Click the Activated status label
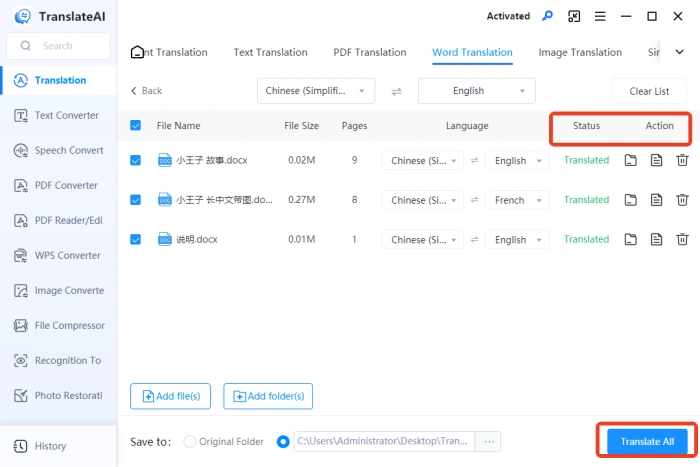The height and width of the screenshot is (467, 700). [508, 17]
